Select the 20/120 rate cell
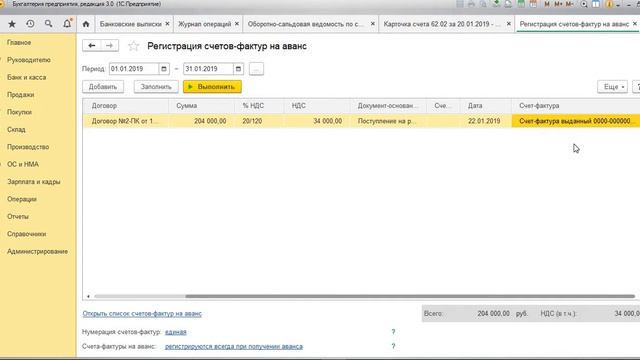 coord(259,121)
